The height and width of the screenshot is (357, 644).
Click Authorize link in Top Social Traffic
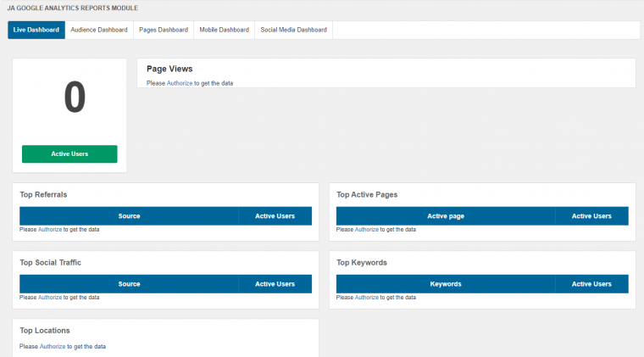coord(50,298)
